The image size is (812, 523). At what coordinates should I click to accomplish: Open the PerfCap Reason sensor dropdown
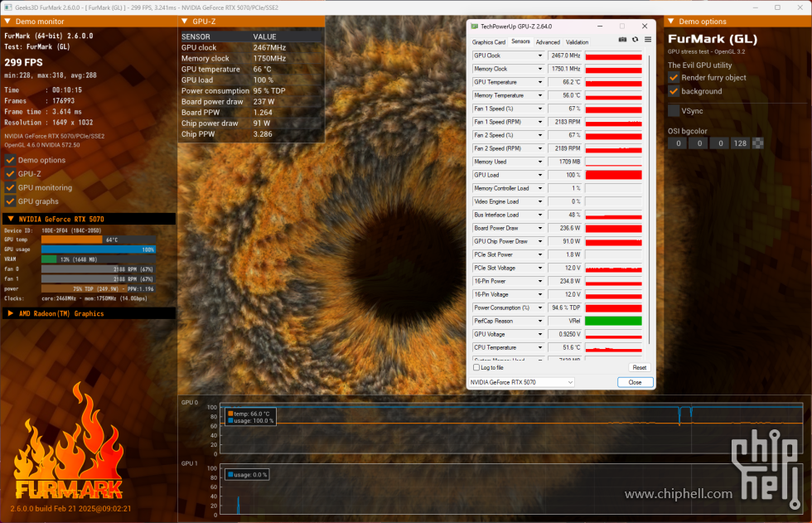click(x=540, y=321)
